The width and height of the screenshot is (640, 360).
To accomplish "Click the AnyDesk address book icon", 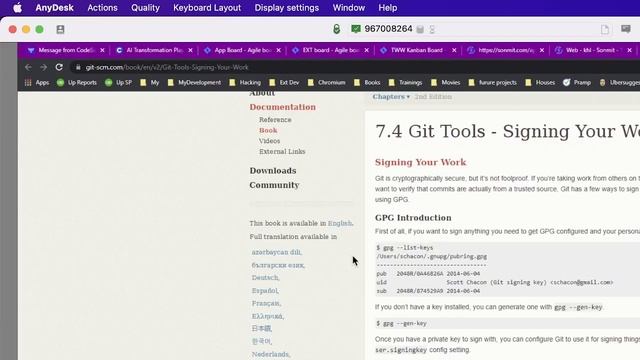I will pos(60,29).
